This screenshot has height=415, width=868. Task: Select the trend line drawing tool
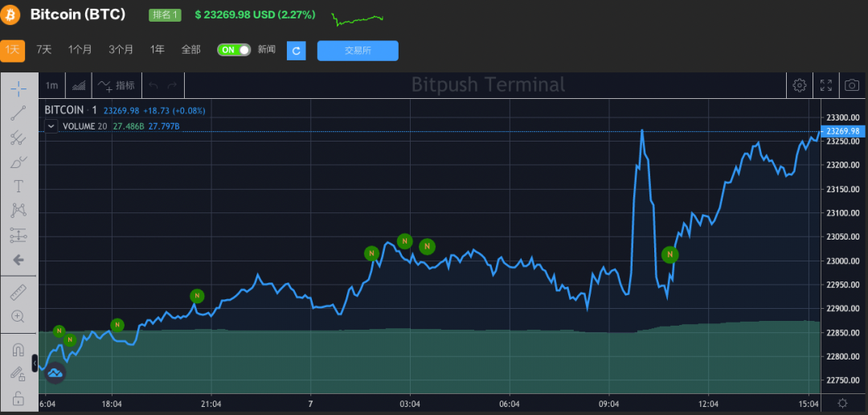[x=18, y=113]
